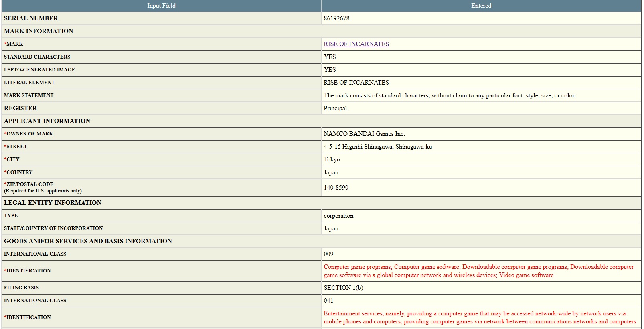
Task: Click the CITY label
Action: click(12, 159)
